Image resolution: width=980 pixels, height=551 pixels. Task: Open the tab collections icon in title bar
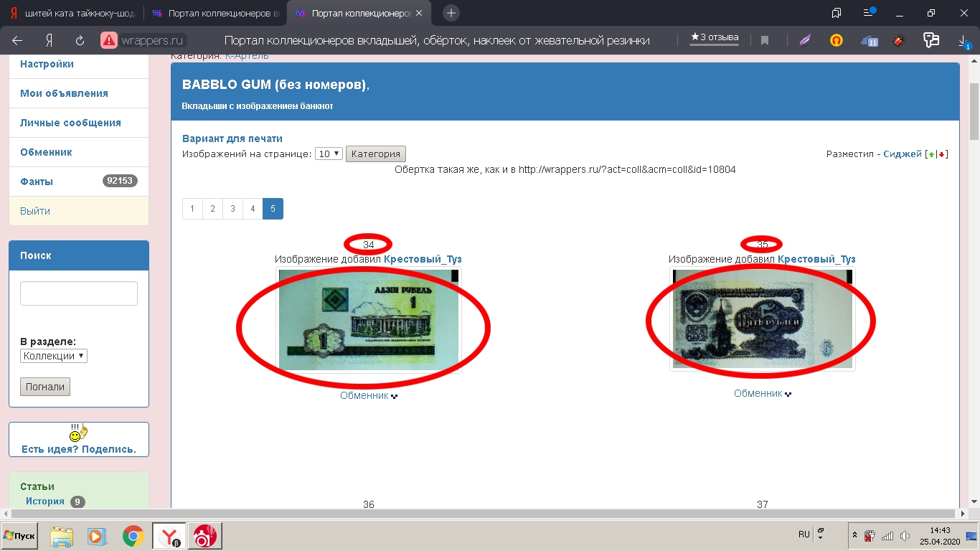tap(836, 13)
